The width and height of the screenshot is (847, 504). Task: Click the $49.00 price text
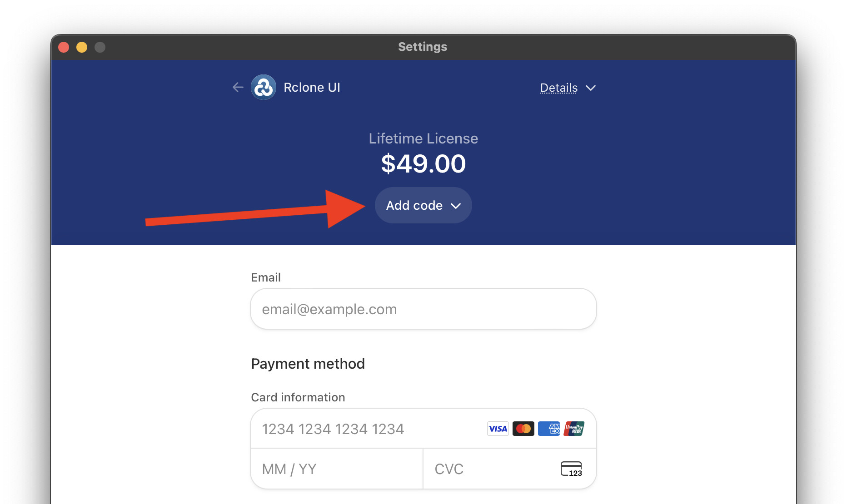(x=423, y=163)
